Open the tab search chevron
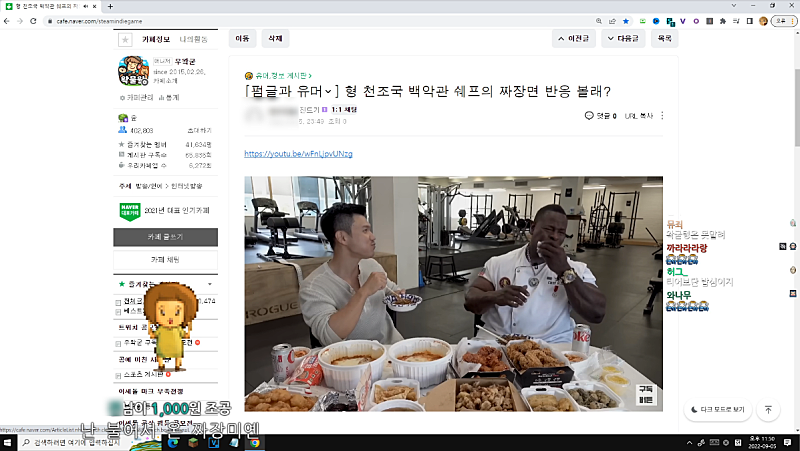This screenshot has width=800, height=451. (x=734, y=6)
